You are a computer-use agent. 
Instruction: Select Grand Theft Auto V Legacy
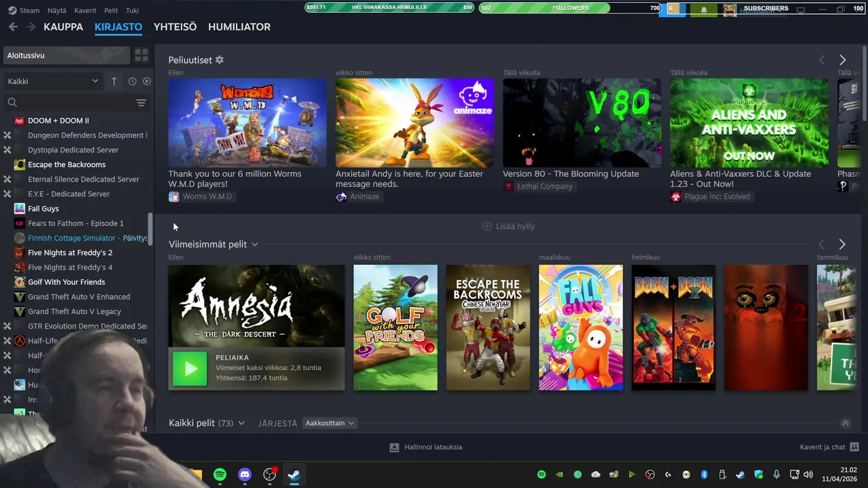(75, 312)
